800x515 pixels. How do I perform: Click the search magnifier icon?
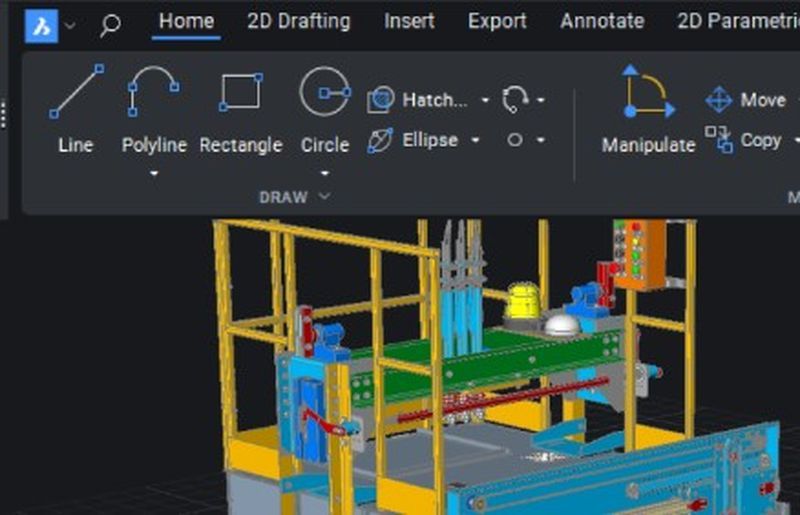click(110, 24)
